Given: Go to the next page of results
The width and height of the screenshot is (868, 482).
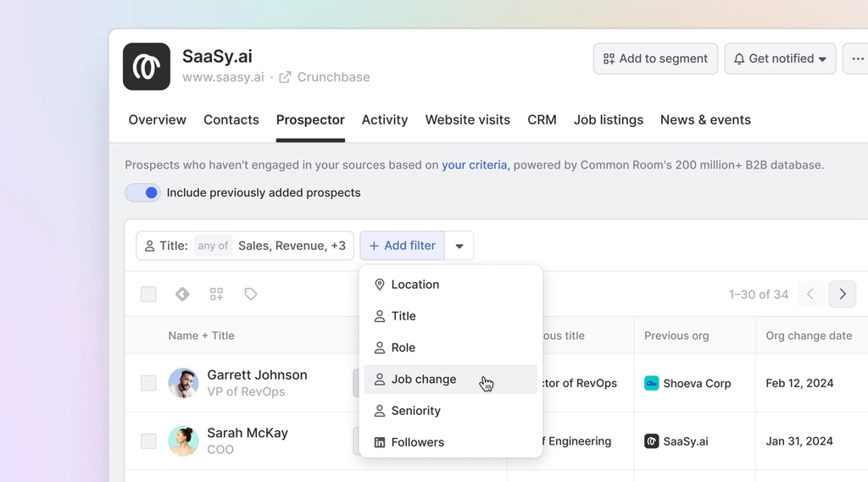Looking at the screenshot, I should pos(843,294).
